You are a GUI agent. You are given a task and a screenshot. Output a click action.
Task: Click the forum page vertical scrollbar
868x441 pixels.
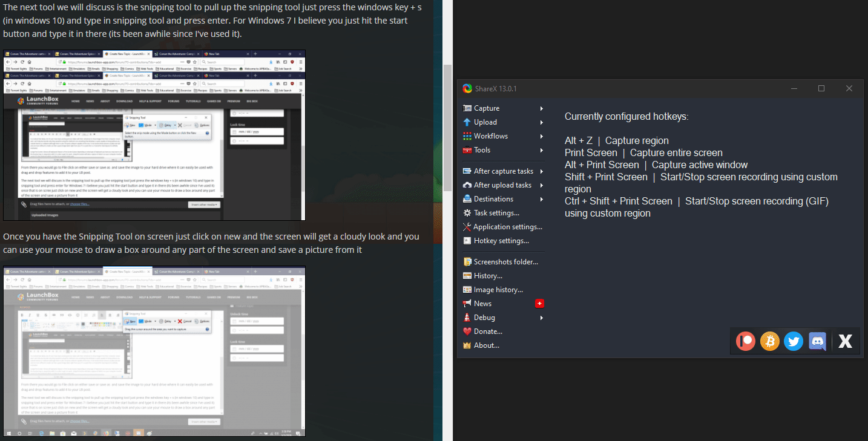[447, 127]
